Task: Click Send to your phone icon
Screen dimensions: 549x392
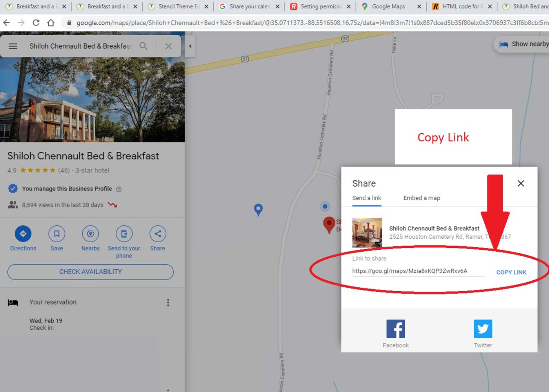Action: tap(124, 234)
